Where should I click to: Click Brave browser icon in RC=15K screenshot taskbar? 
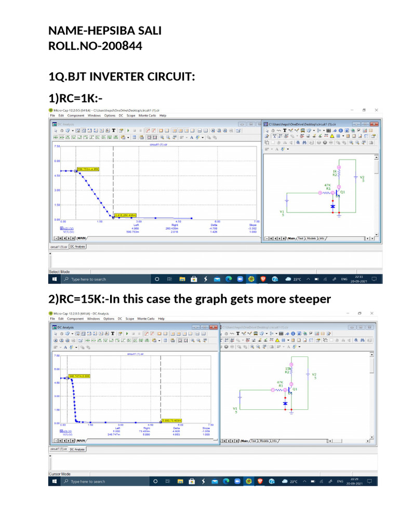(260, 481)
